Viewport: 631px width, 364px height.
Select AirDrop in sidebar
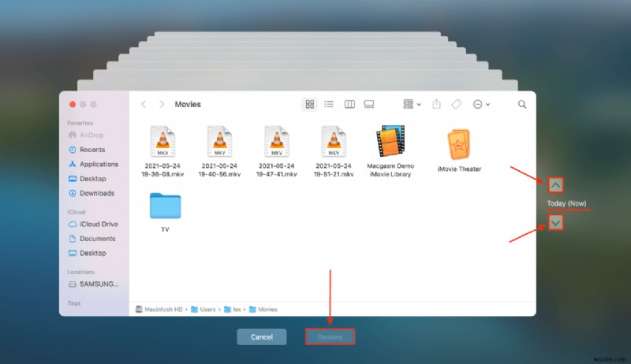(x=86, y=135)
